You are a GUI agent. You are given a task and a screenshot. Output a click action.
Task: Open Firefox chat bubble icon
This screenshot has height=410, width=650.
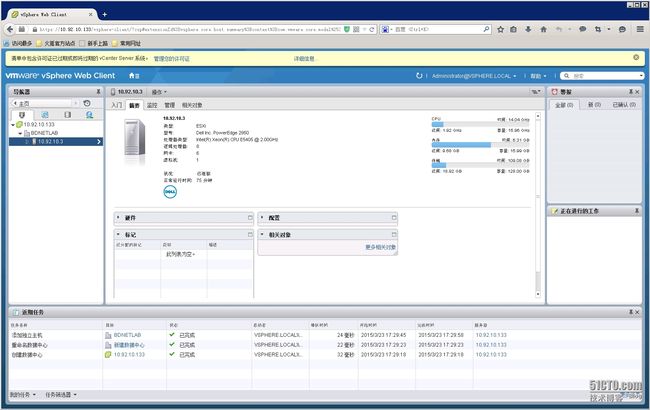point(582,29)
